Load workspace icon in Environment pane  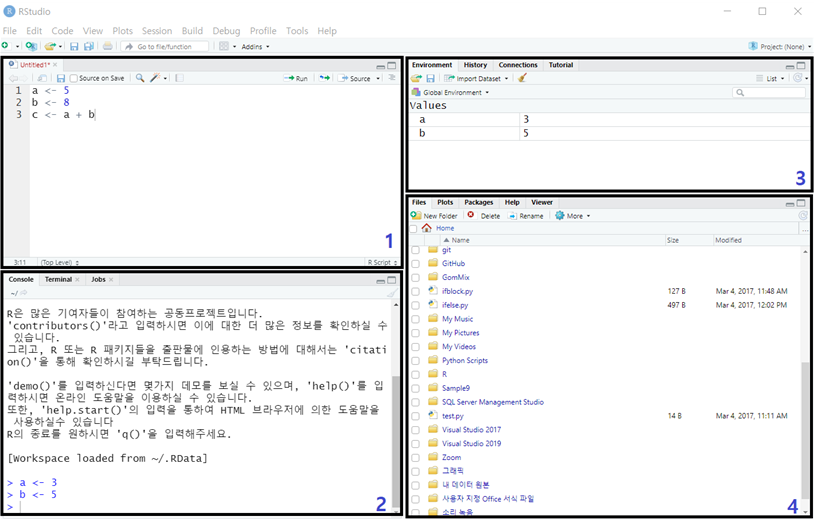tap(416, 78)
